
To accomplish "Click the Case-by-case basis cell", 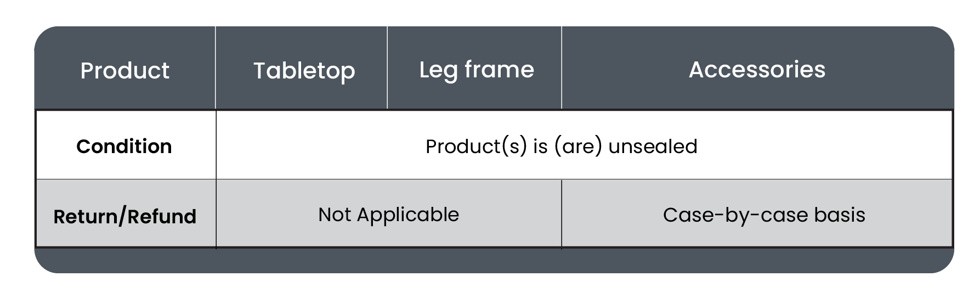I will click(x=763, y=215).
